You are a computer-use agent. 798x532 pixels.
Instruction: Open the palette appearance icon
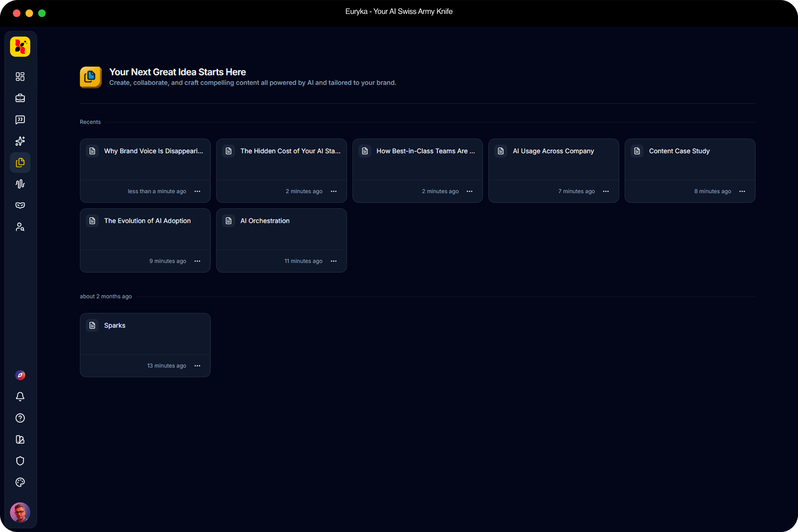pos(20,482)
